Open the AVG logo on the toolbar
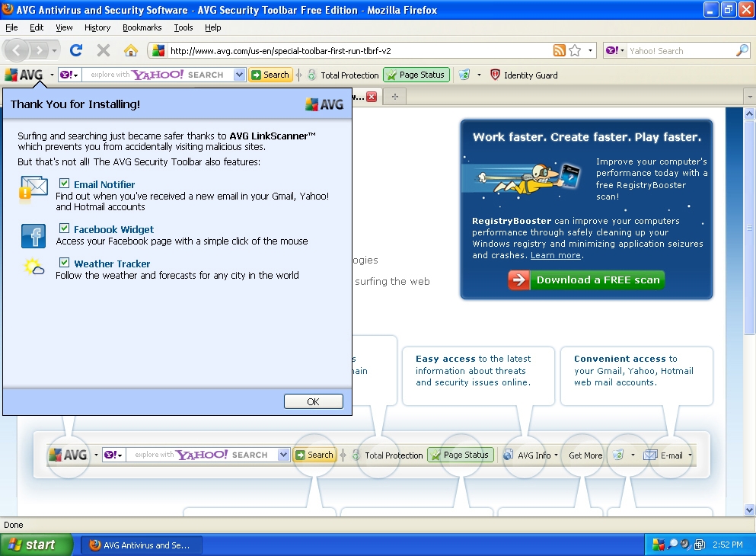This screenshot has width=756, height=556. [24, 75]
